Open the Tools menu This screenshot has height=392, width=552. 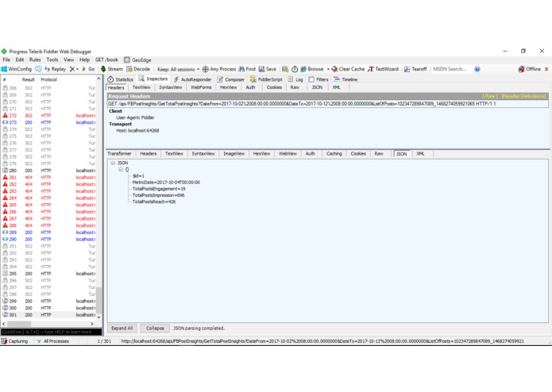click(x=52, y=60)
